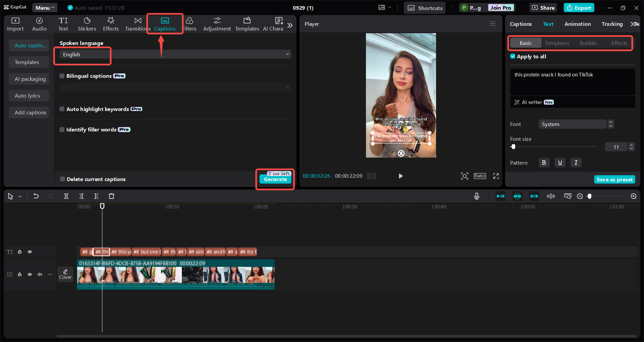Uncheck the Apply to all checkbox
644x342 pixels.
pyautogui.click(x=513, y=57)
